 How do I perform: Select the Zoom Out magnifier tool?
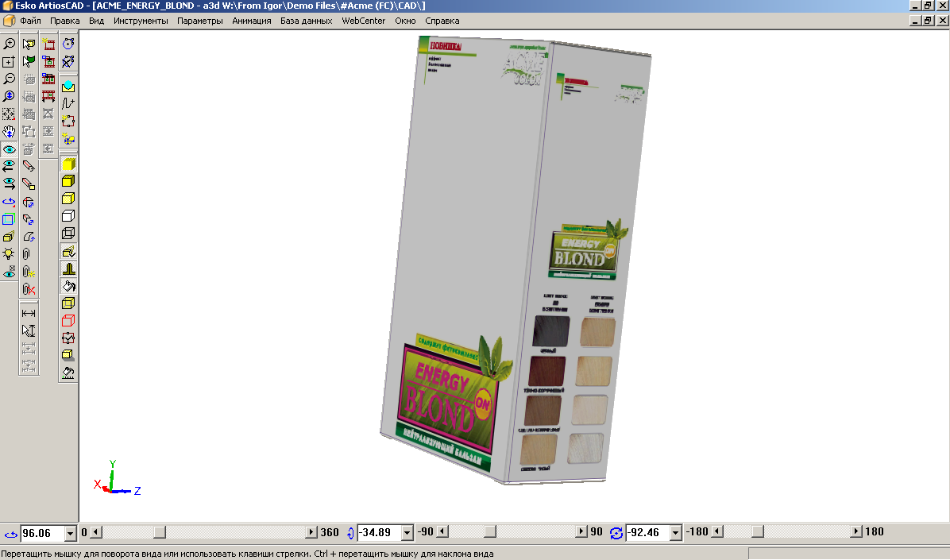[9, 79]
